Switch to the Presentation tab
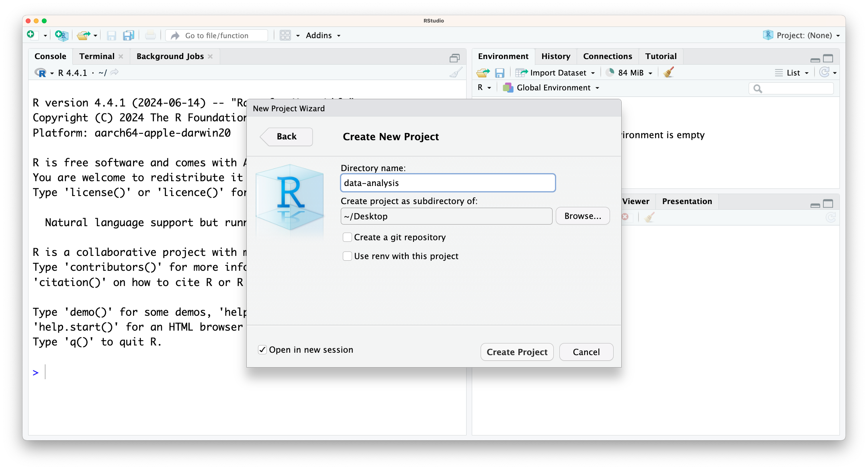Viewport: 868px width, 470px height. tap(687, 201)
